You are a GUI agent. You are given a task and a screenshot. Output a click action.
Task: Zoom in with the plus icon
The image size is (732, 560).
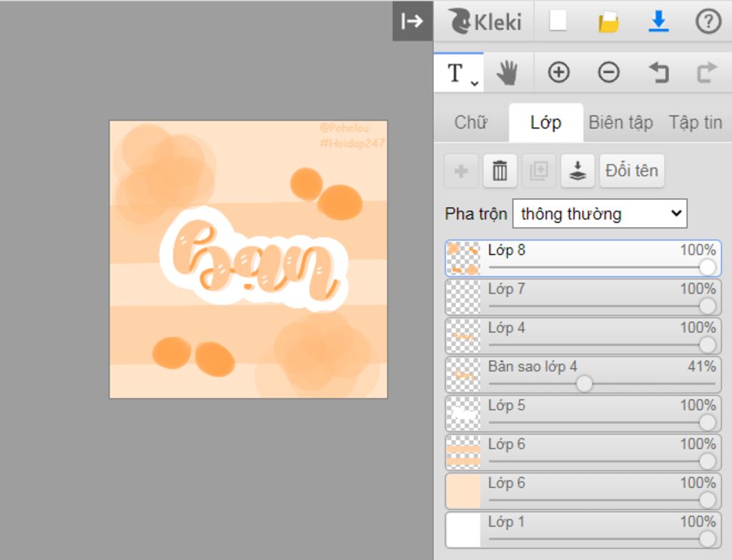[x=558, y=72]
